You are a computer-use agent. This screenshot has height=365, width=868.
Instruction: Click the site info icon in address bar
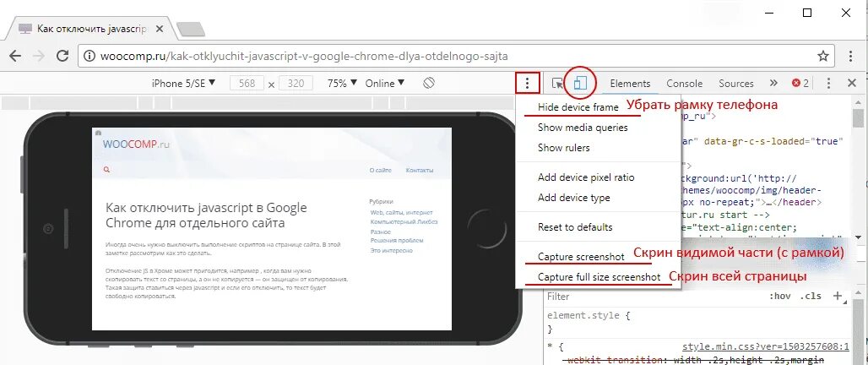click(90, 56)
